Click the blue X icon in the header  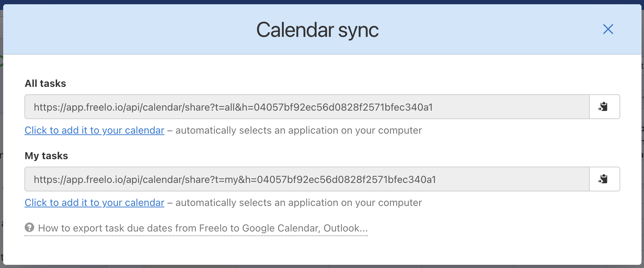coord(608,29)
